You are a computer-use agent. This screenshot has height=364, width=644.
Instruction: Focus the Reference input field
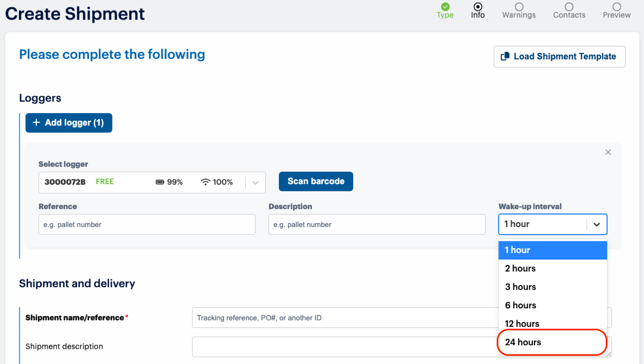[147, 224]
